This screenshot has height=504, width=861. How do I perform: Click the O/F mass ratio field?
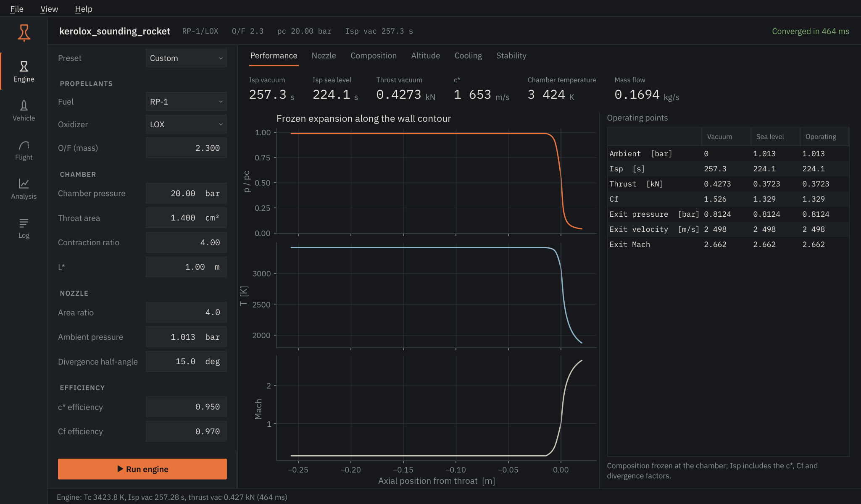pos(186,148)
